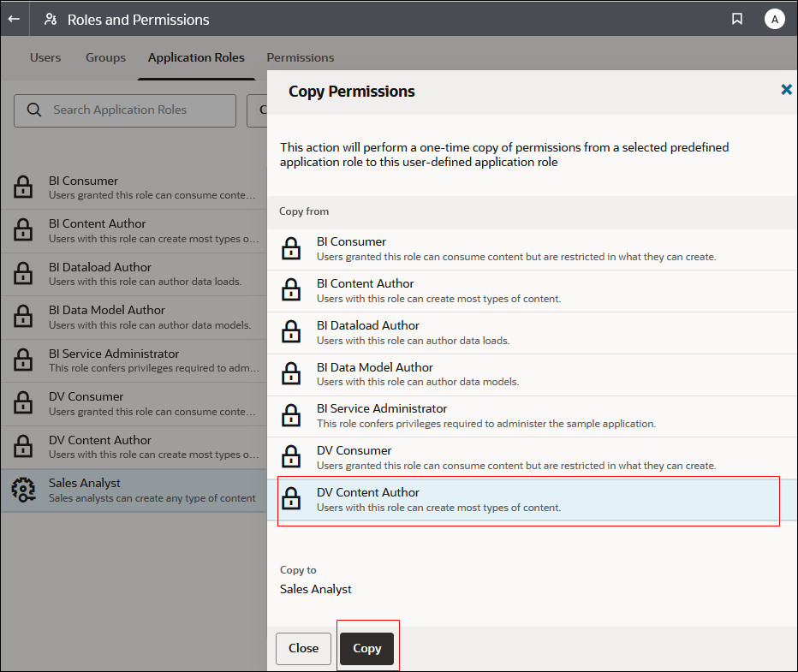Click 'Sales analysts can create any type of content' description

pos(152,498)
